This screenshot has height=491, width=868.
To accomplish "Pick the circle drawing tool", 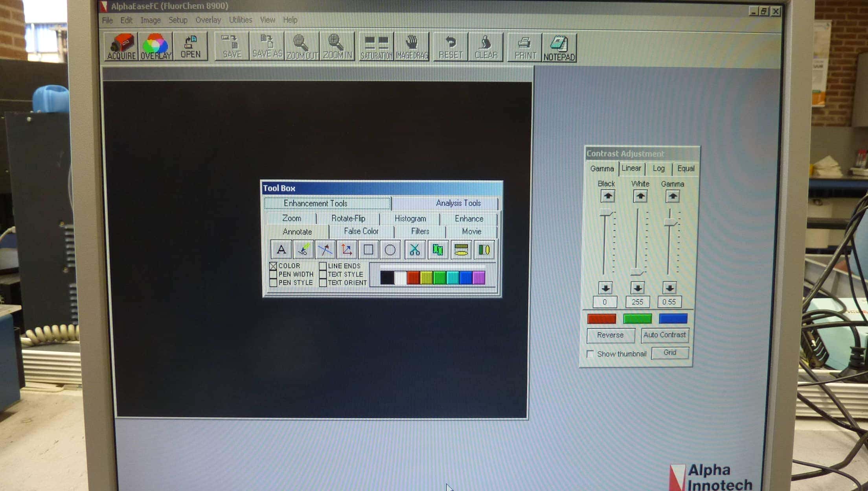I will (x=390, y=250).
